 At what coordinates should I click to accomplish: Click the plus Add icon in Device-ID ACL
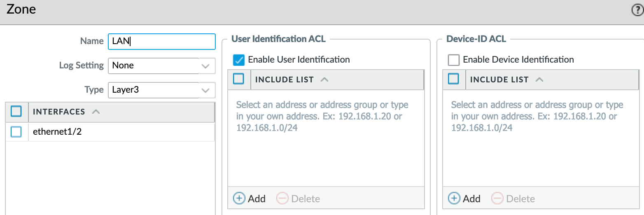(454, 199)
